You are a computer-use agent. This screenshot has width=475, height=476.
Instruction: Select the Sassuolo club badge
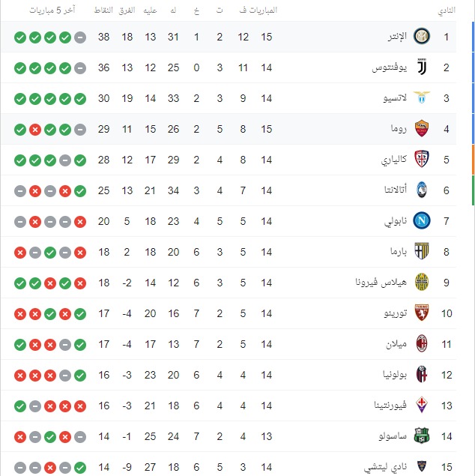[x=422, y=436]
